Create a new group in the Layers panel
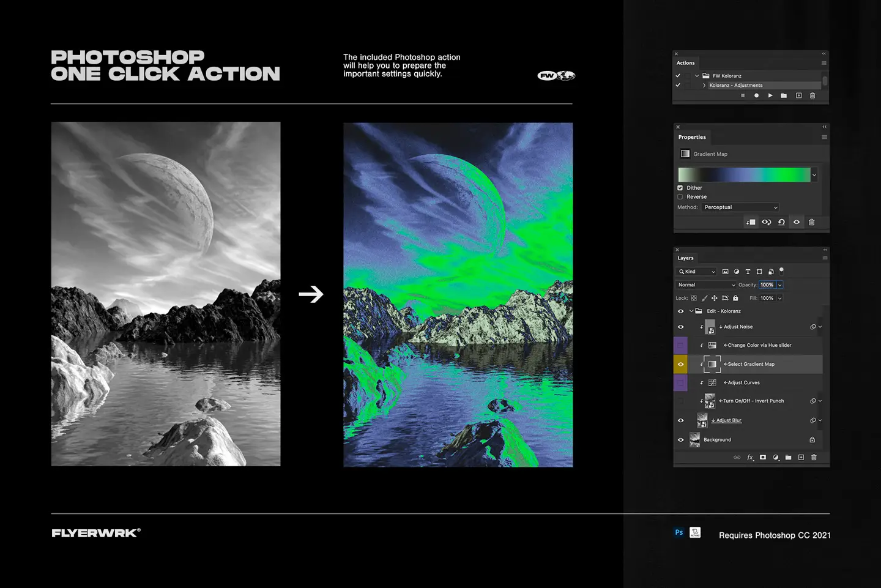 (788, 458)
